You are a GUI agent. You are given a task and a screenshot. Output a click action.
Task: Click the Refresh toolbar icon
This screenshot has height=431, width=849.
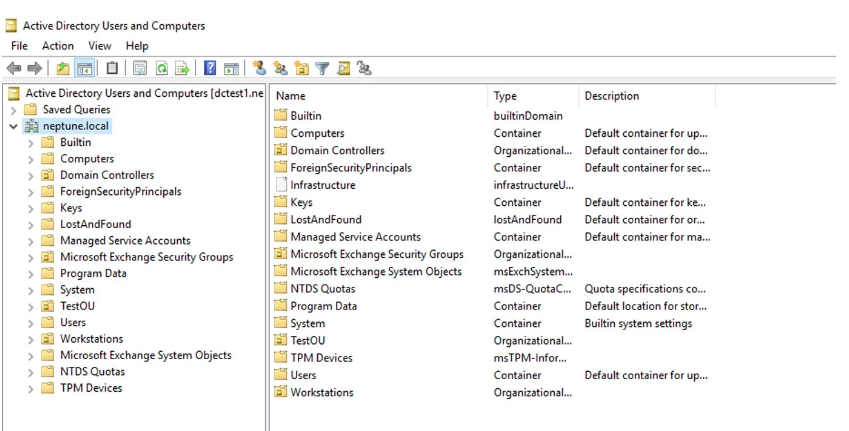point(163,68)
